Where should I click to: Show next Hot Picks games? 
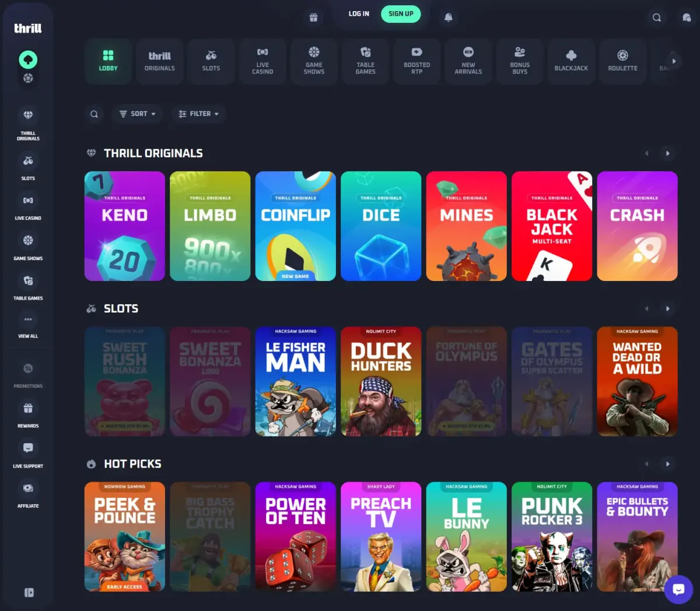[668, 464]
